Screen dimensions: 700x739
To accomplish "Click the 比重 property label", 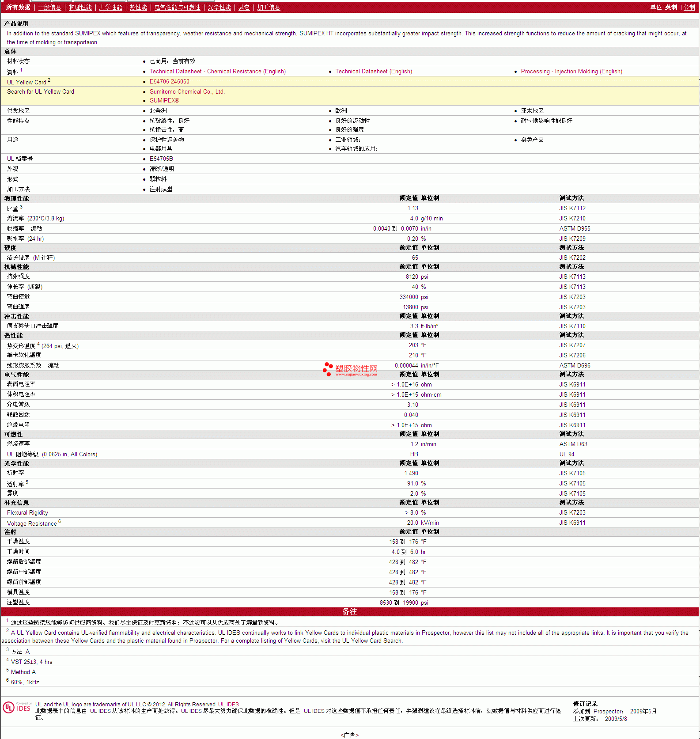I will tap(12, 208).
